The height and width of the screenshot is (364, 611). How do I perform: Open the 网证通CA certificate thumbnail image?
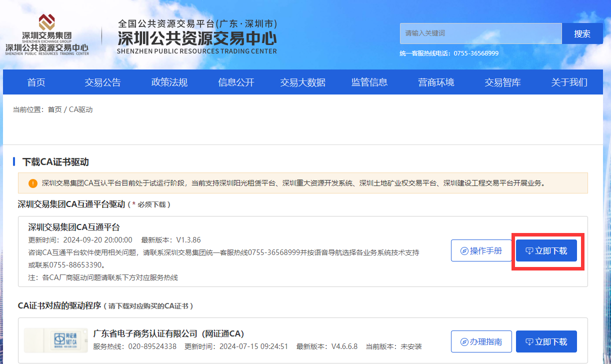(55, 340)
